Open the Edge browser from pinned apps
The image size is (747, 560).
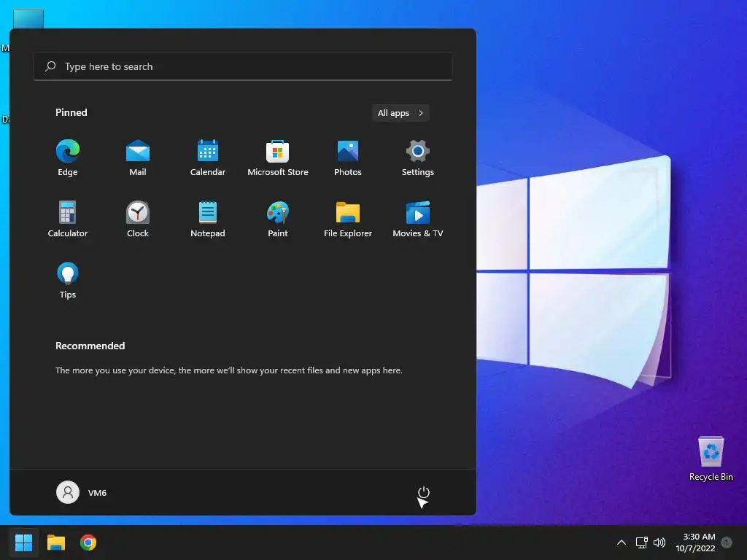point(68,157)
